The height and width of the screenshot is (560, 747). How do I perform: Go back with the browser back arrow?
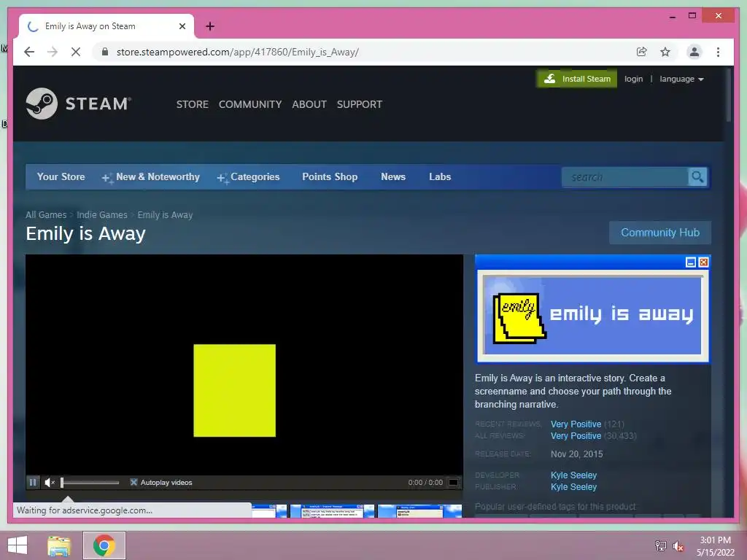coord(29,52)
